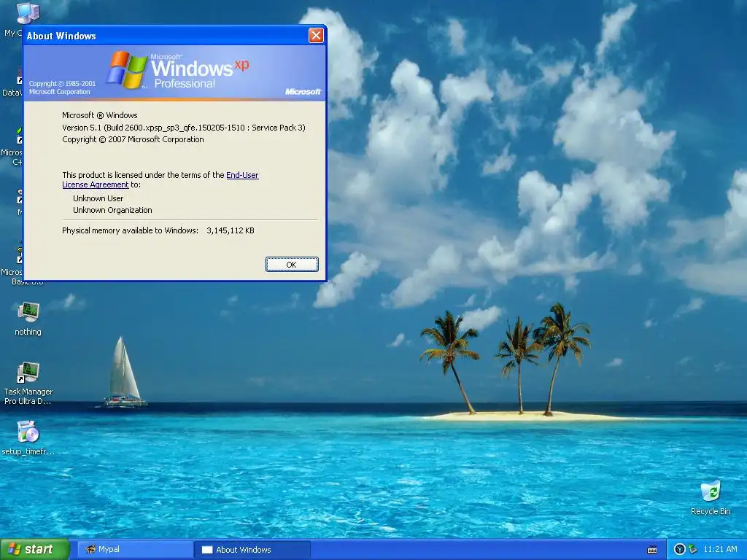This screenshot has height=560, width=747.
Task: Switch to the Mypal taskbar button
Action: click(134, 549)
